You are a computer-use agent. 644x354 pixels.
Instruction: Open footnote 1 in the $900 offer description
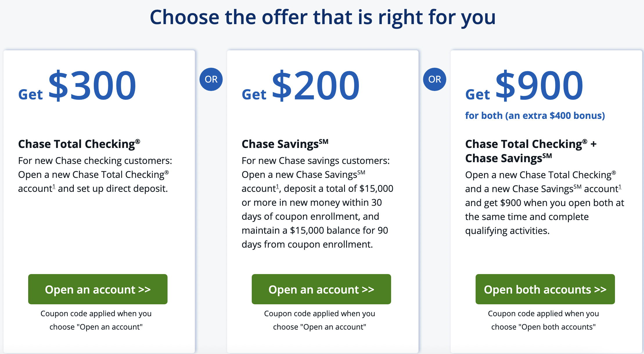620,187
